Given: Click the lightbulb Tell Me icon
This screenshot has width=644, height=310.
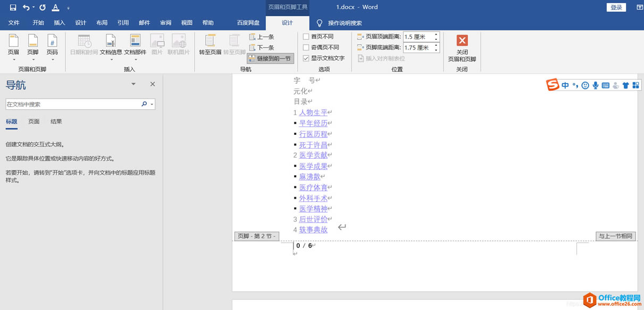Looking at the screenshot, I should [x=320, y=23].
